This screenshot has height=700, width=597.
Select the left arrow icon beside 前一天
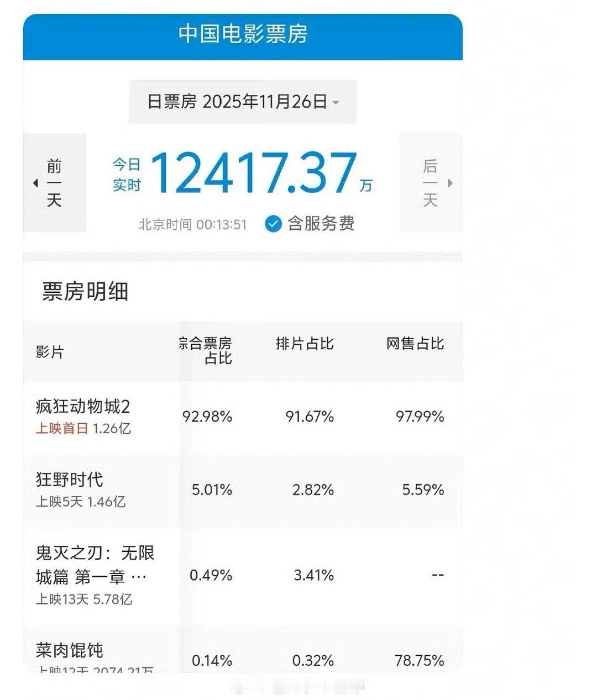tap(34, 183)
